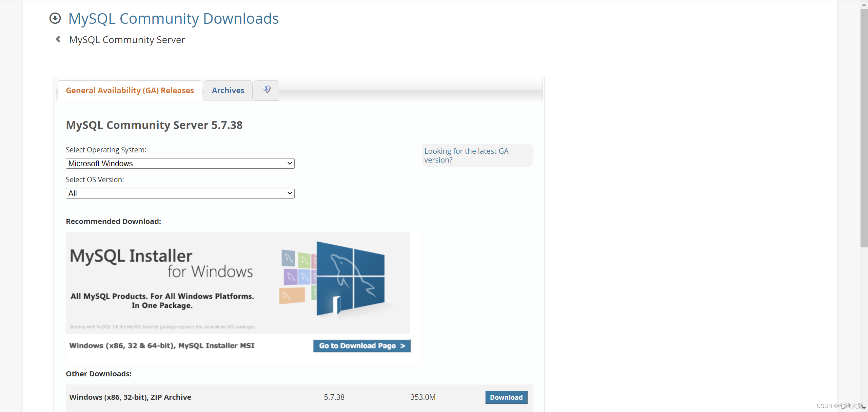Click the MySQL Community Downloads heading link
868x412 pixels.
[x=173, y=19]
